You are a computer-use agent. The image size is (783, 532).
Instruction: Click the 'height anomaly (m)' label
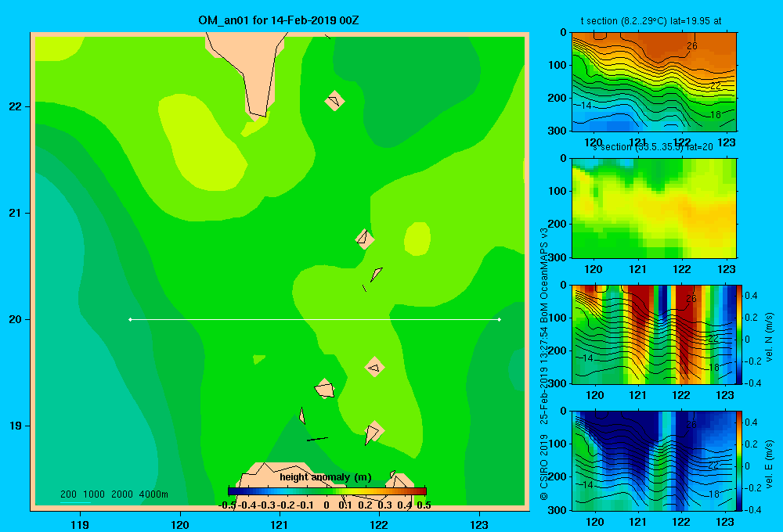[x=326, y=477]
